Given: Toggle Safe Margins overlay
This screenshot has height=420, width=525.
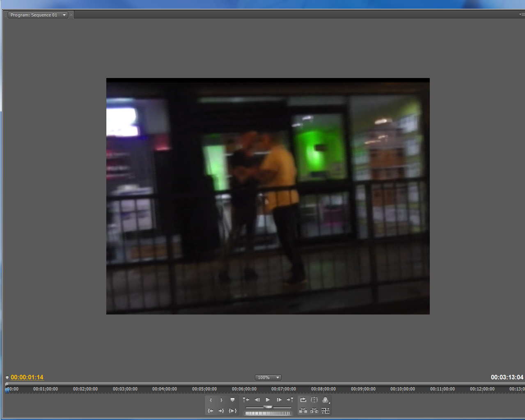Looking at the screenshot, I should click(314, 400).
